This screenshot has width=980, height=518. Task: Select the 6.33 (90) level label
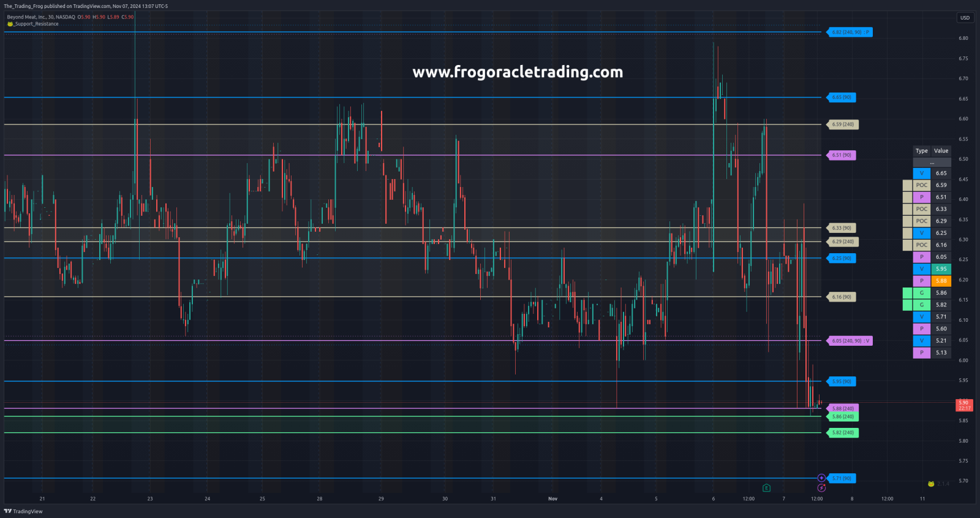tap(842, 228)
